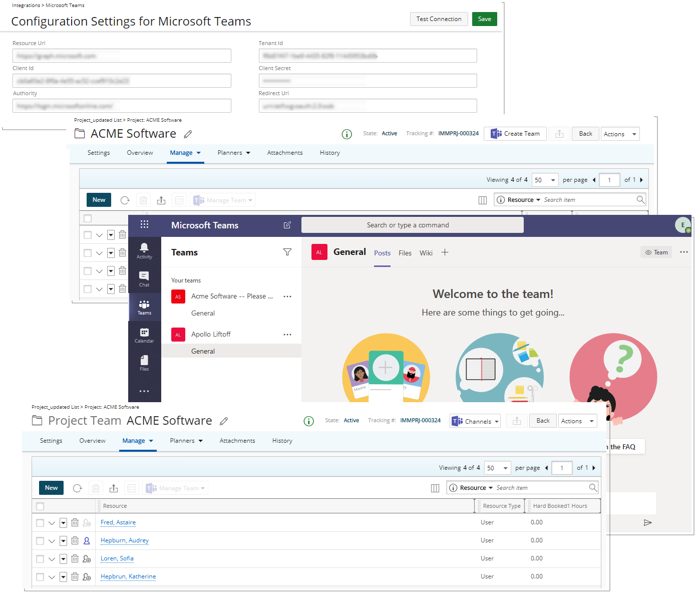This screenshot has height=597, width=700.
Task: Click the info icon beside State in the upper project window
Action: coord(346,134)
